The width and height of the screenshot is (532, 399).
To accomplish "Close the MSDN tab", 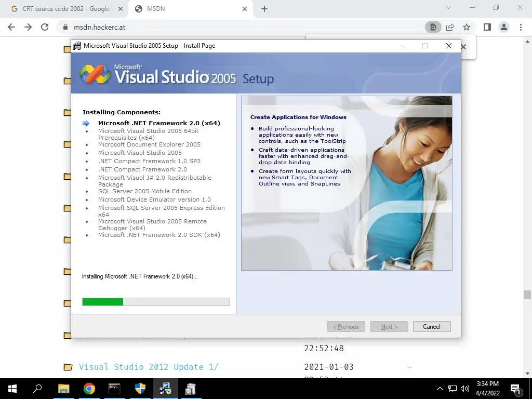I will coord(245,9).
